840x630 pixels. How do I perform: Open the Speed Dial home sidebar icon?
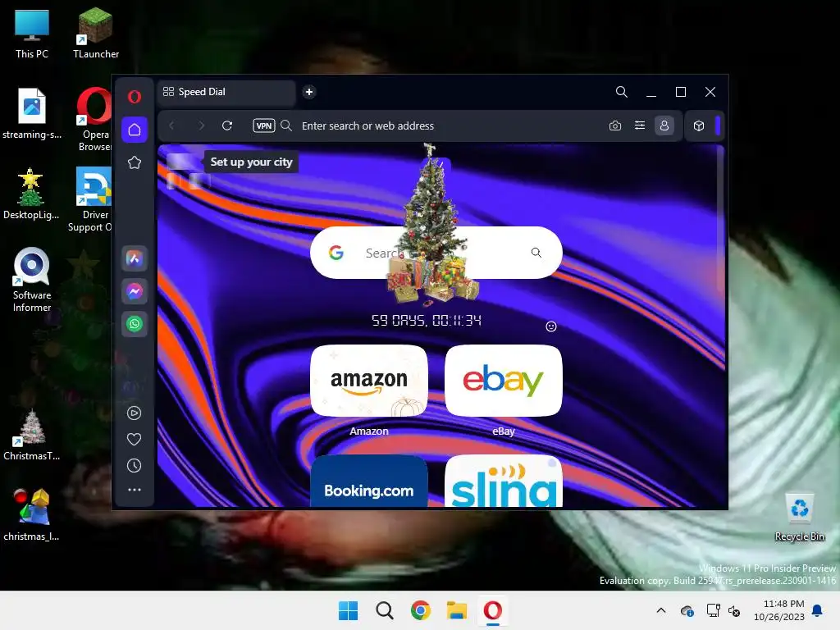click(x=135, y=130)
